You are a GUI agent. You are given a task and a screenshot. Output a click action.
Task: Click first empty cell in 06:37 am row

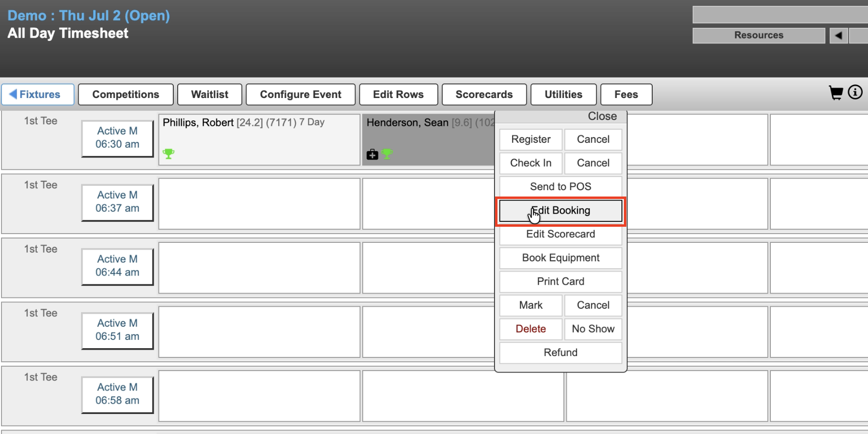[259, 204]
